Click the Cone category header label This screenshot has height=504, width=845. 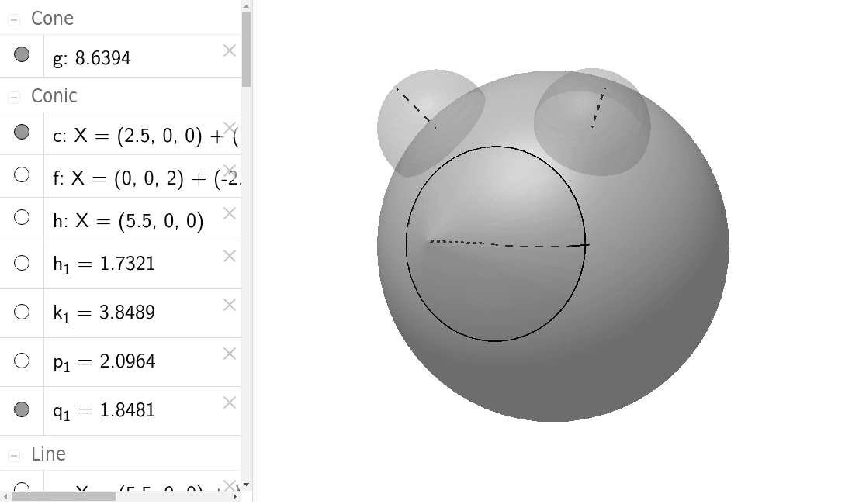(x=52, y=19)
